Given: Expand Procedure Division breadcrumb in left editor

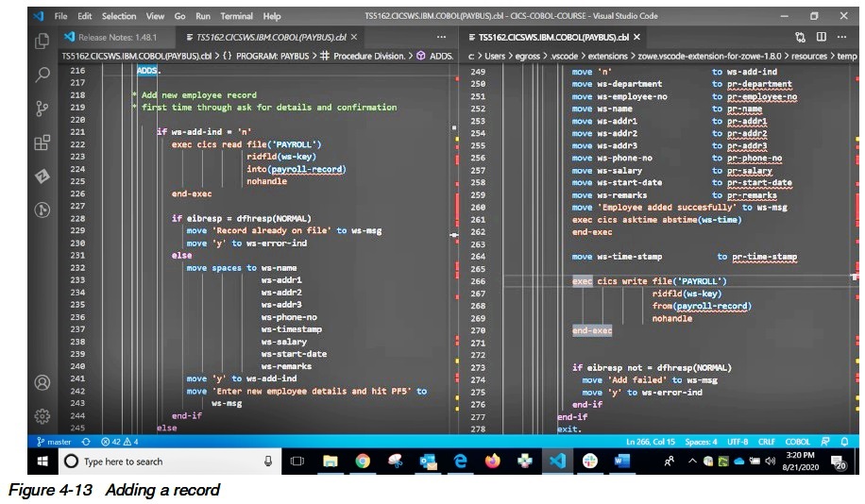Looking at the screenshot, I should tap(371, 56).
